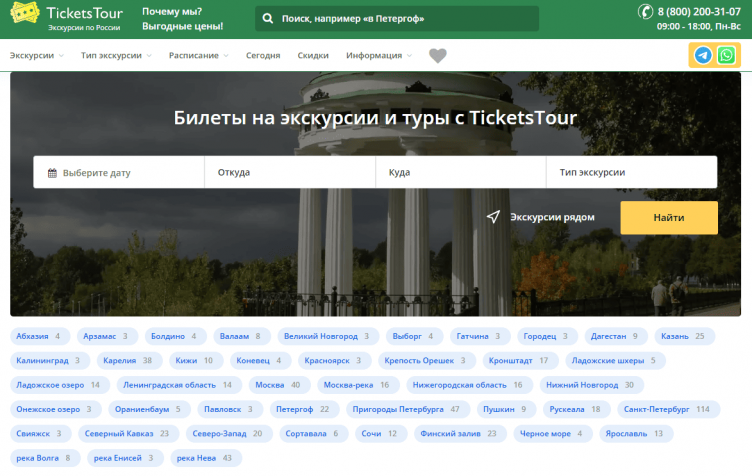Screen dimensions: 752x476
Task: Click the header search input
Action: point(397,19)
